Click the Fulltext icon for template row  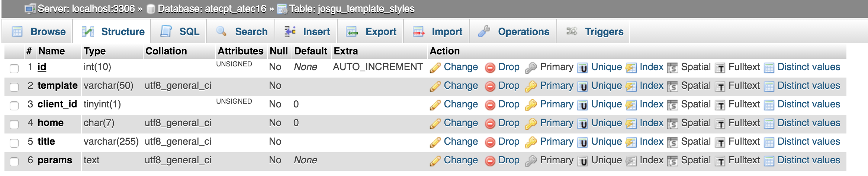[720, 87]
